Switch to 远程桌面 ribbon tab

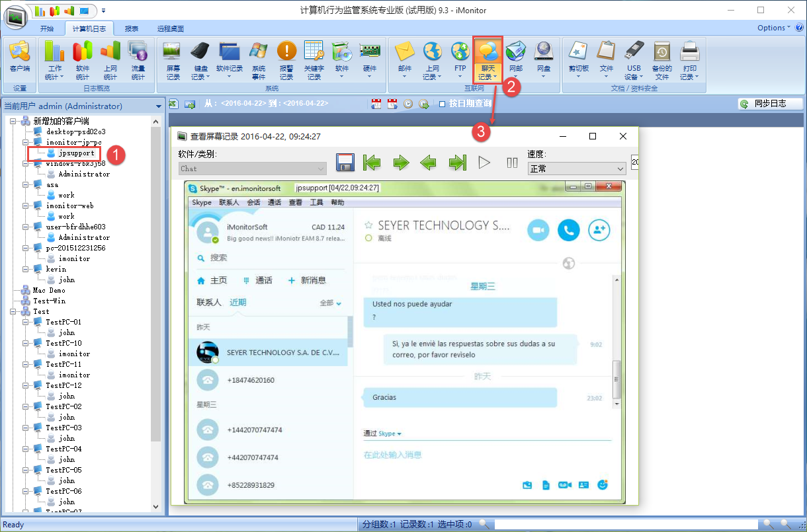tap(171, 28)
